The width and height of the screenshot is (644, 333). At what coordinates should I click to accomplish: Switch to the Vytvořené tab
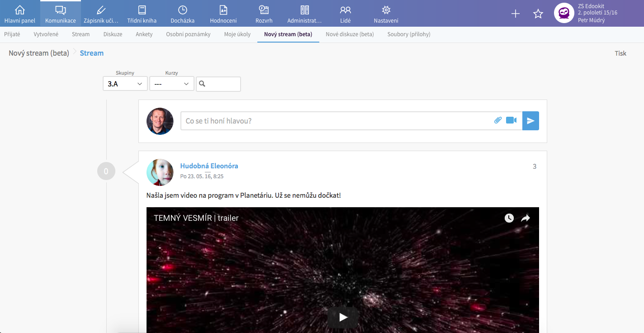pos(46,34)
